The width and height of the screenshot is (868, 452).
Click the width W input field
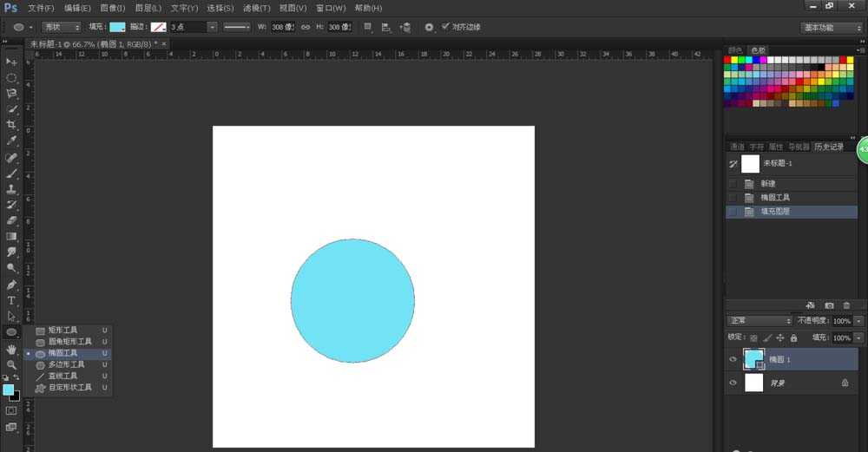coord(282,27)
